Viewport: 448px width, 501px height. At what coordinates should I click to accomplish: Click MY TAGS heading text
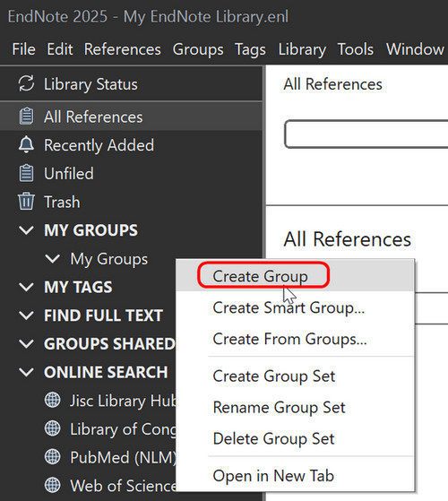78,287
